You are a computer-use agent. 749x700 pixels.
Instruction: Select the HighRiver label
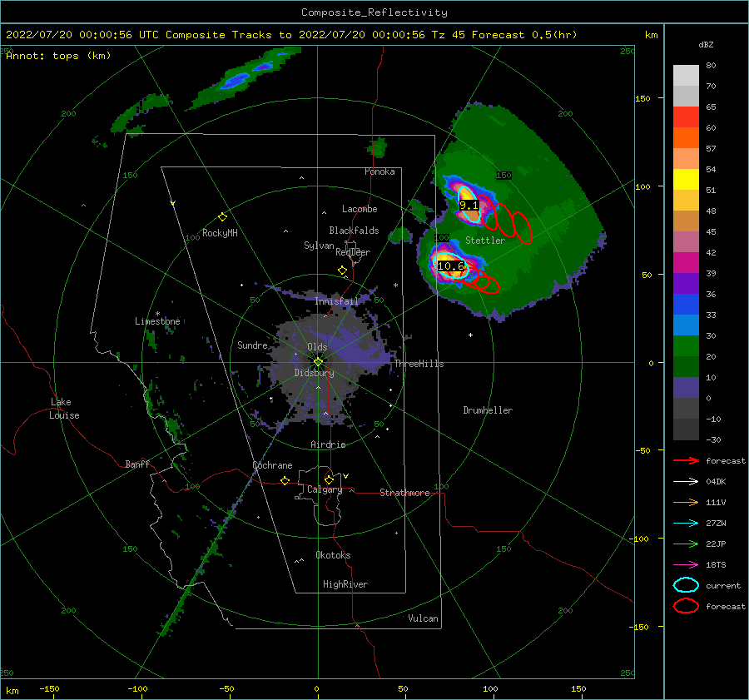pos(345,584)
